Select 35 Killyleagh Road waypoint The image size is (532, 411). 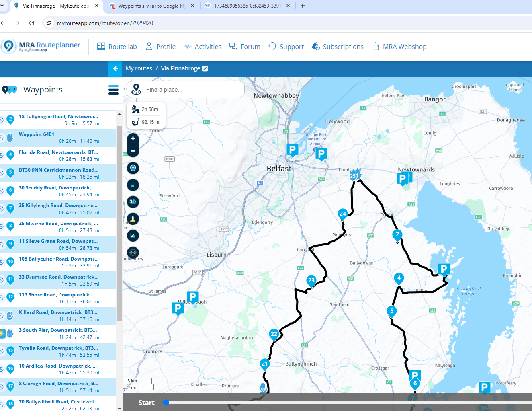[58, 209]
